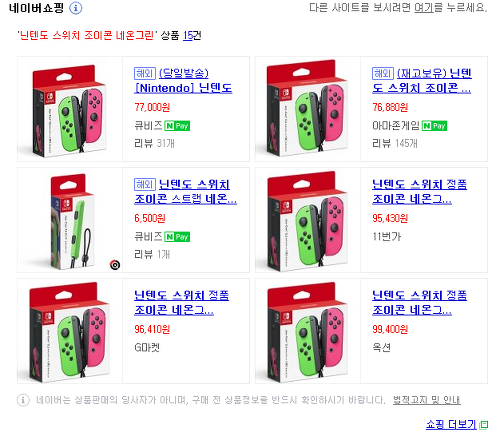Image resolution: width=500 pixels, height=440 pixels.
Task: Open the (당일발송) [Nintendo] 닌텐도 product title
Action: pos(183,81)
